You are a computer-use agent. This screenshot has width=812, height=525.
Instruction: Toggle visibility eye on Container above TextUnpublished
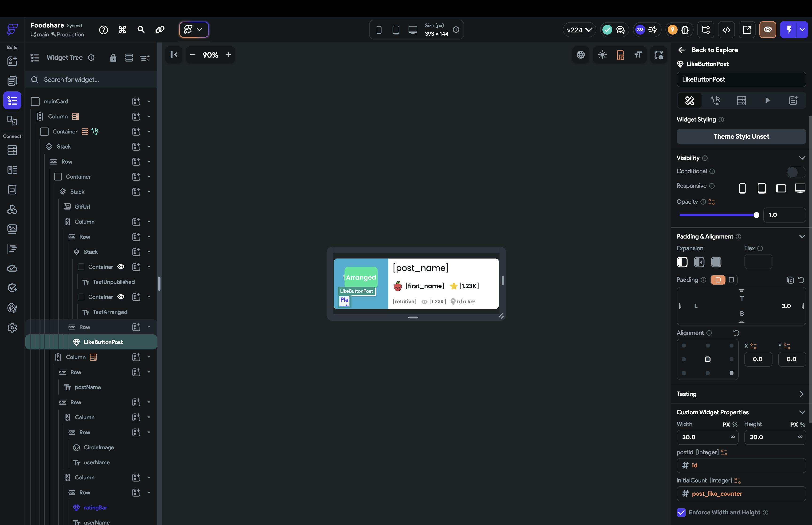tap(121, 266)
